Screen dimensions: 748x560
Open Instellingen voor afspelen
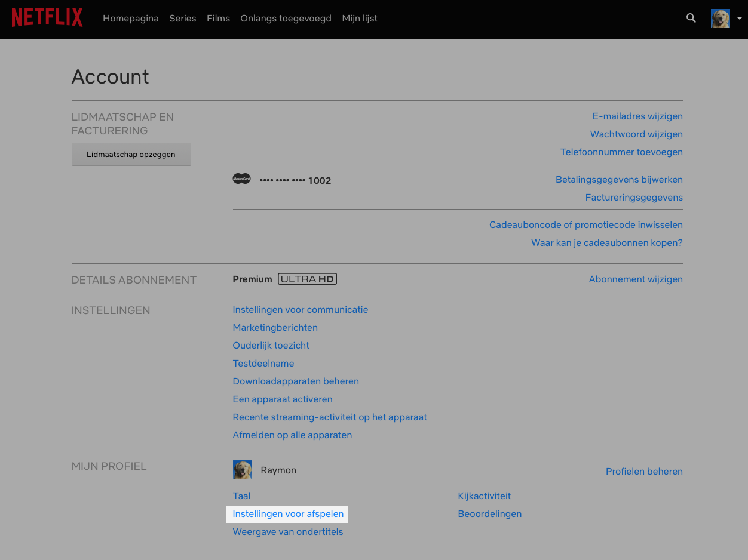(x=288, y=514)
